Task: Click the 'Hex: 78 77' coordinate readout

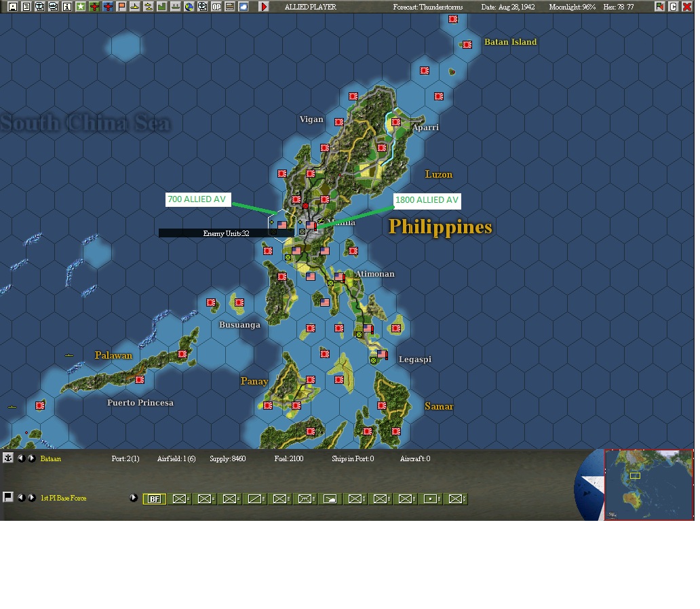Action: 619,7
